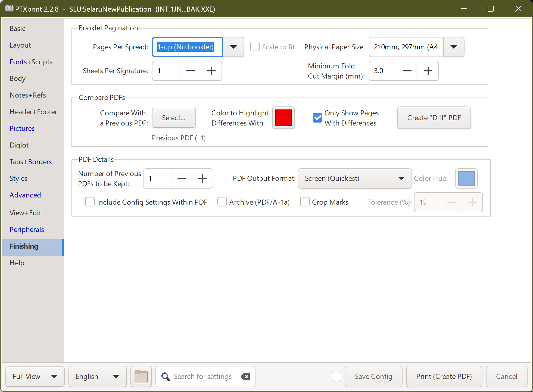
Task: Increase Sheets Per Signature value
Action: (211, 71)
